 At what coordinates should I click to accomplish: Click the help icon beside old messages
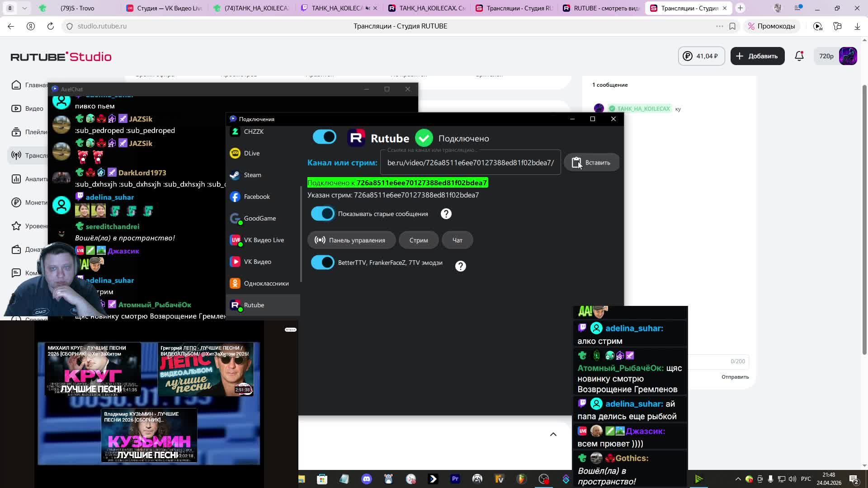[446, 214]
